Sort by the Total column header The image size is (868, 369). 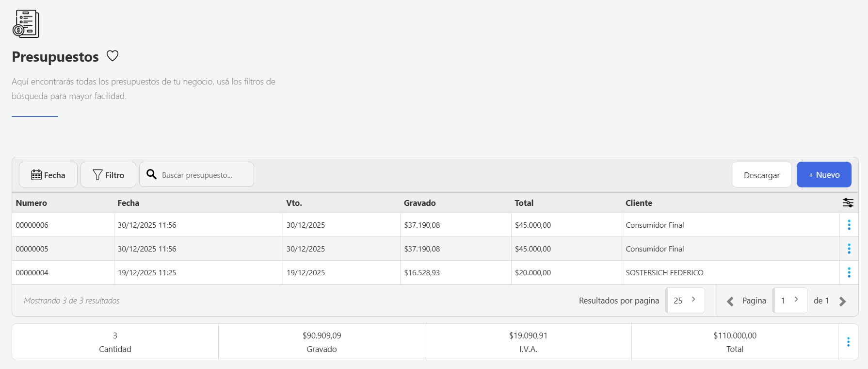click(x=524, y=203)
